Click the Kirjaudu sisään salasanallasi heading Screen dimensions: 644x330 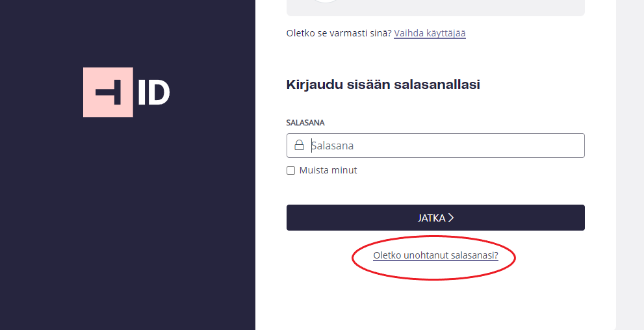(383, 84)
